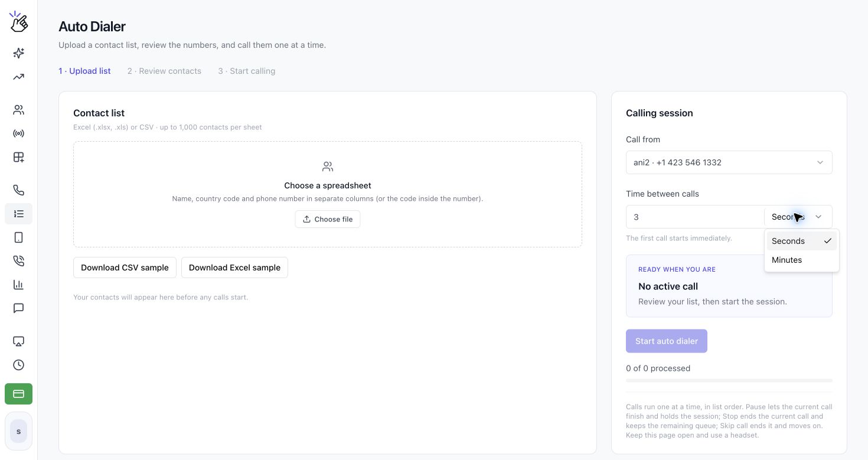
Task: Download the CSV sample file
Action: pyautogui.click(x=125, y=267)
